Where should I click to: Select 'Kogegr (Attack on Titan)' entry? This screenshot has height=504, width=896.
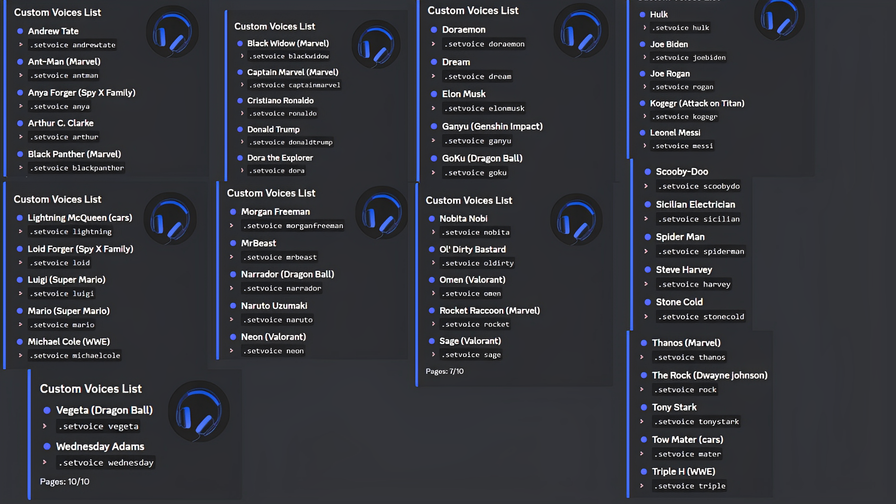697,103
